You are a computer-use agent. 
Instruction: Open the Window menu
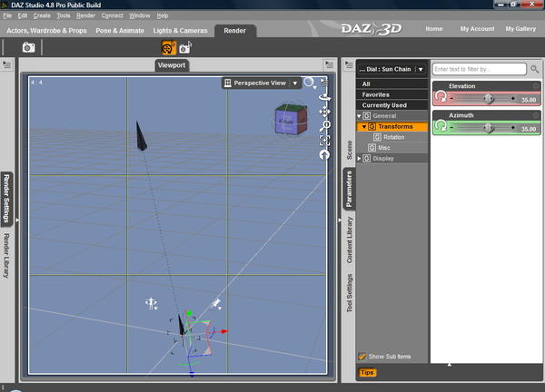(x=140, y=15)
